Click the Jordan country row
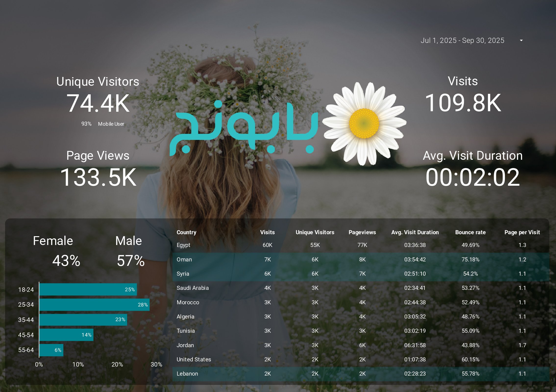 [x=185, y=345]
